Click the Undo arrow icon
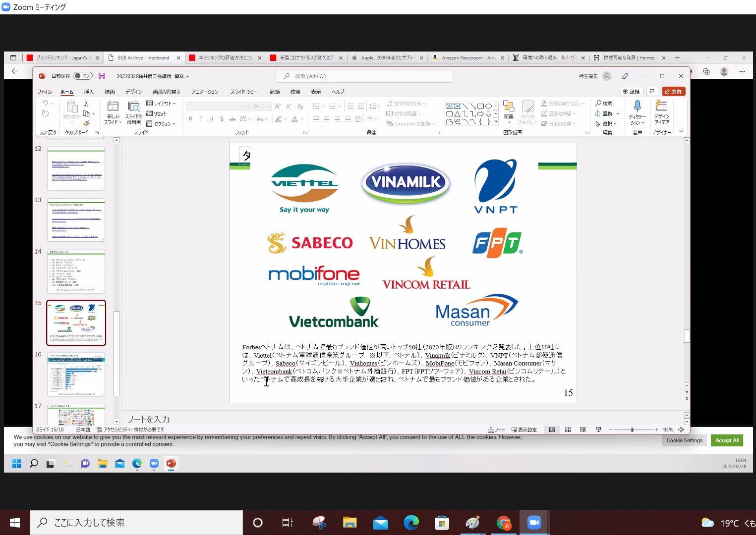Screen dimensions: 756x535 [46, 103]
